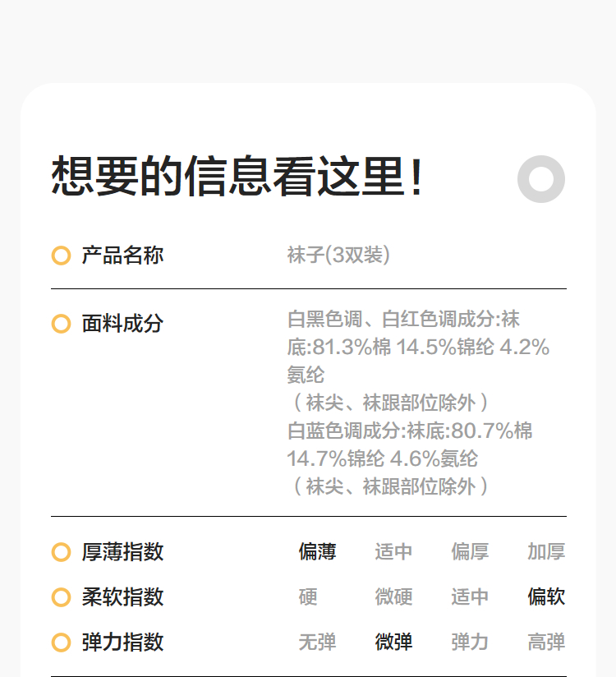
Task: Click the 想要的信息看这里 heading
Action: (x=238, y=177)
